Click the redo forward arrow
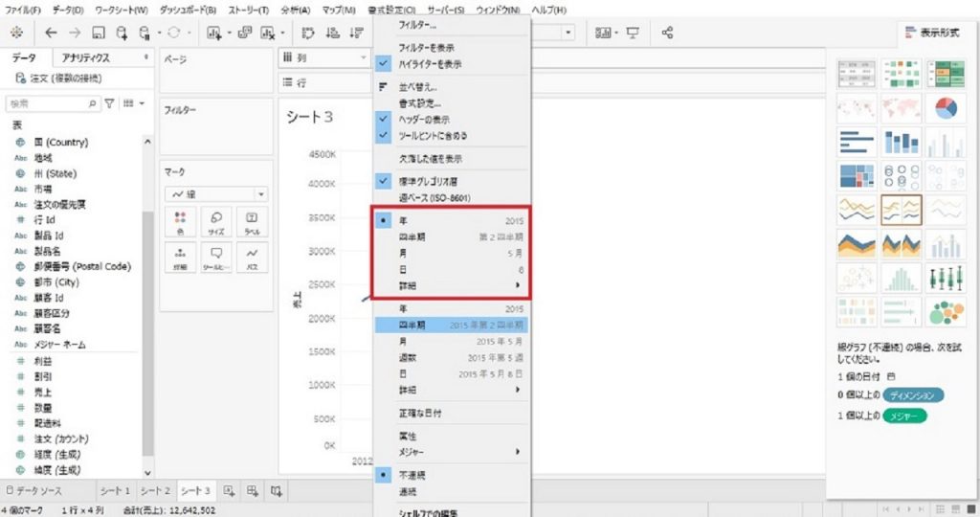Screen dimensions: 980x517 coord(75,33)
